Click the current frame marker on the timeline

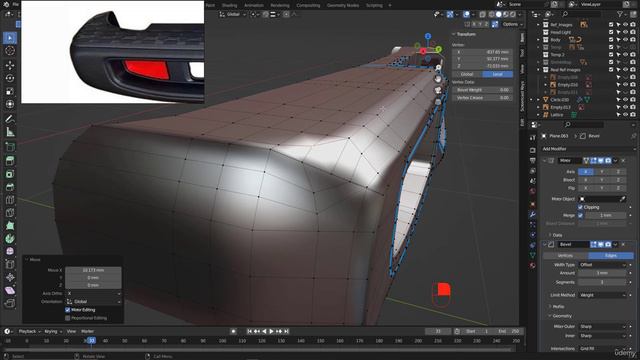91,340
